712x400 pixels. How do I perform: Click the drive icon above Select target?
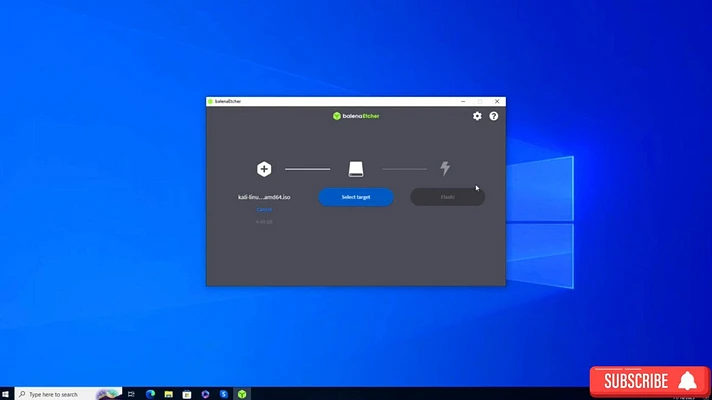click(x=356, y=169)
